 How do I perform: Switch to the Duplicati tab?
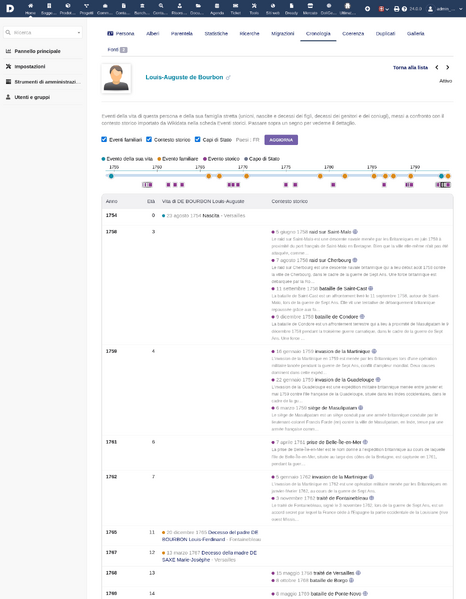point(385,34)
